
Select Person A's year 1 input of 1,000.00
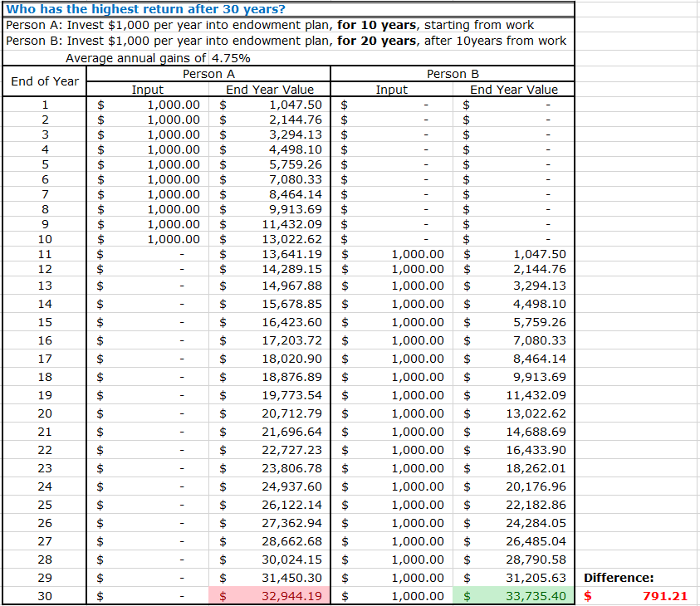coord(148,105)
